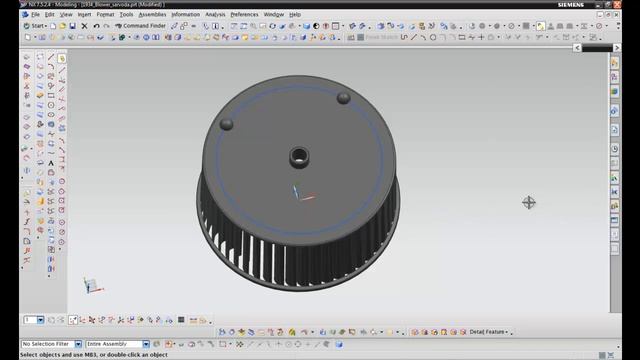Screen dimensions: 640x360
Task: Select the Rectangle sketch tool in top toolbar
Action: pyautogui.click(x=462, y=37)
